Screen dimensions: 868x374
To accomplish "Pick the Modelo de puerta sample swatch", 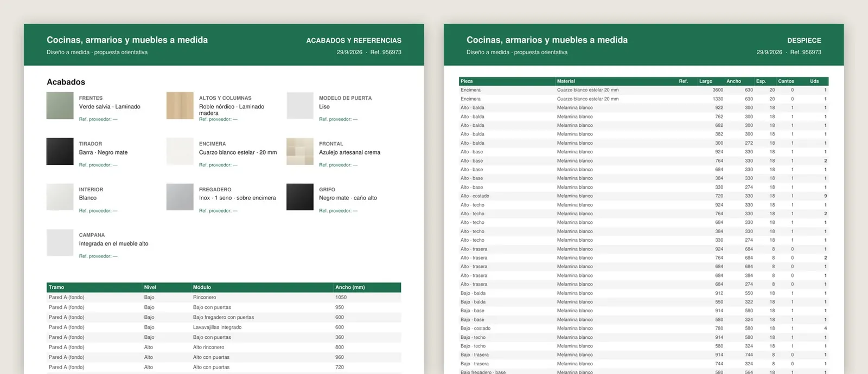I will pos(300,106).
